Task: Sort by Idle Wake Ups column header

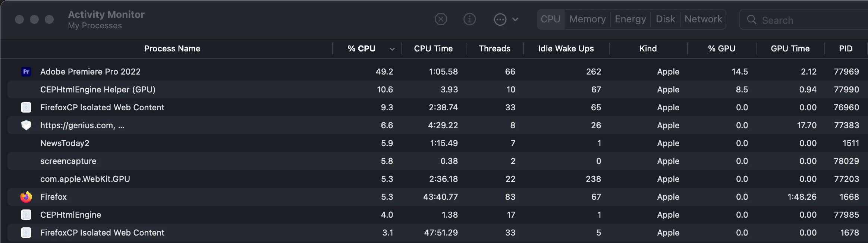Action: [566, 48]
